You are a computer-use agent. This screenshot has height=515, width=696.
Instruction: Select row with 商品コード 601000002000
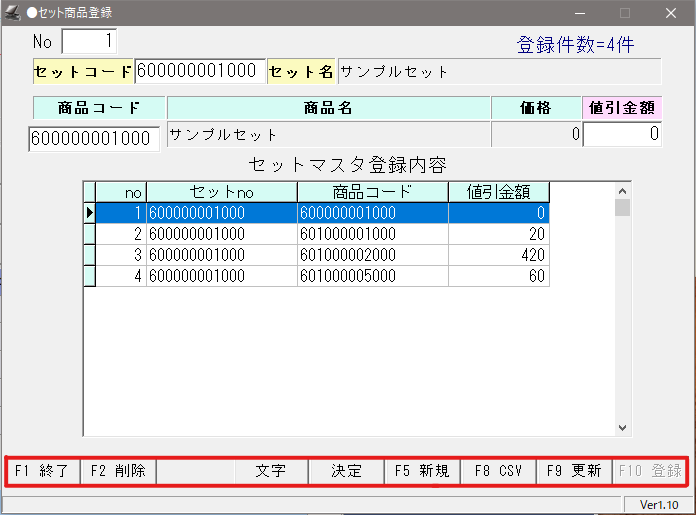coord(372,255)
